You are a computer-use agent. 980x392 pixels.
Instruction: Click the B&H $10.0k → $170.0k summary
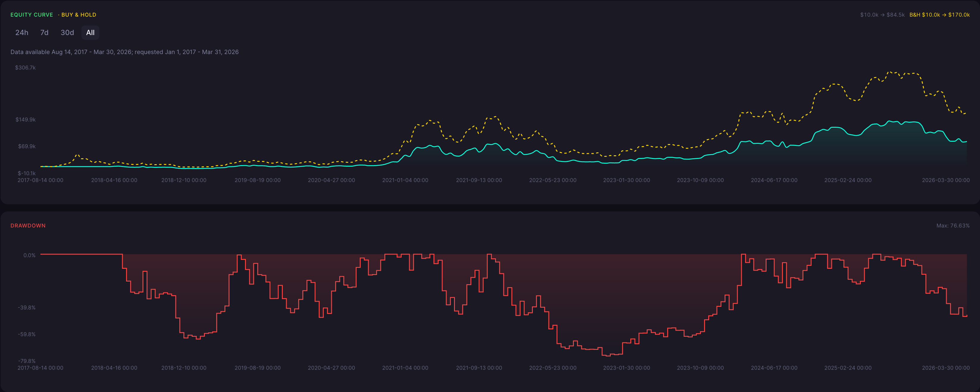939,15
